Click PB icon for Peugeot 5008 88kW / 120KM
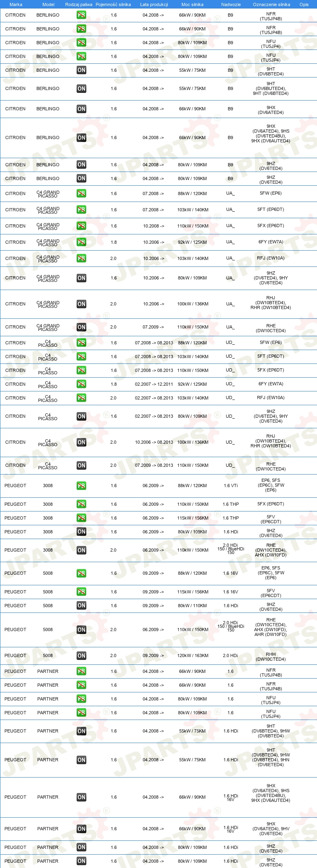The width and height of the screenshot is (317, 868). 81,573
